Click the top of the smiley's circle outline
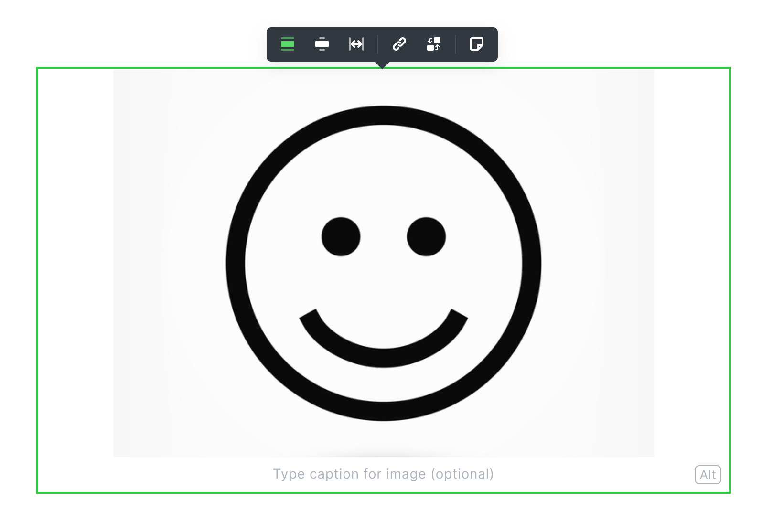 pos(383,115)
